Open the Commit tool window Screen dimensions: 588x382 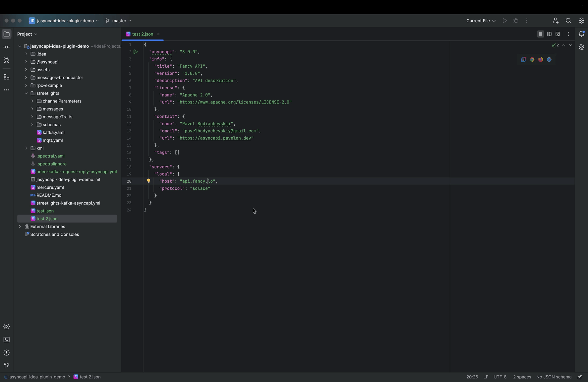6,47
